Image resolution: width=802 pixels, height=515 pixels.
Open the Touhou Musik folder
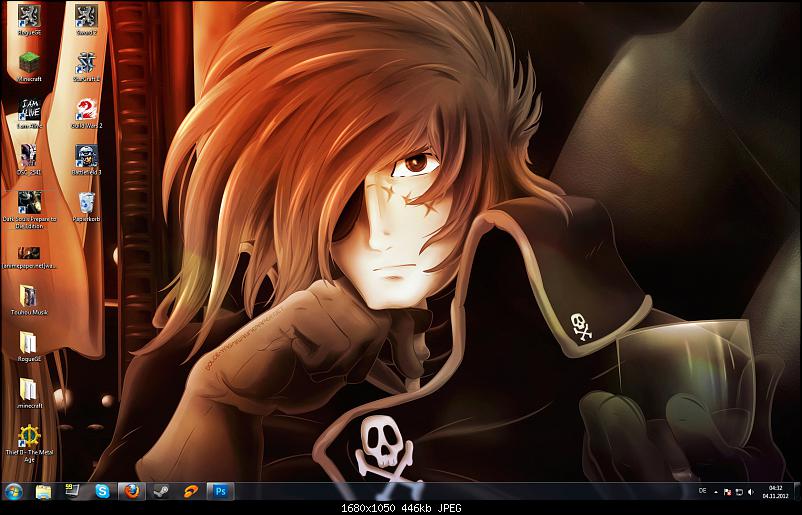pyautogui.click(x=29, y=300)
